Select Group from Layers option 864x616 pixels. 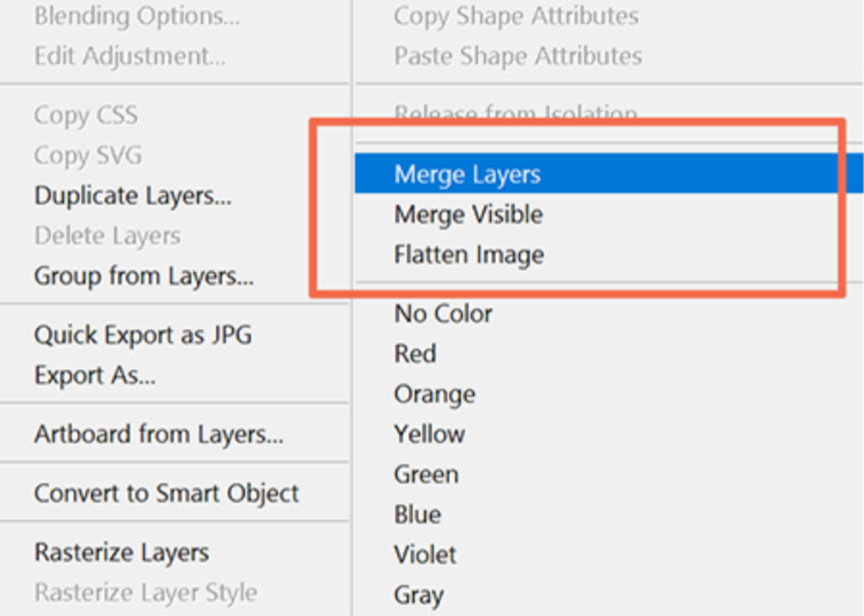(143, 276)
